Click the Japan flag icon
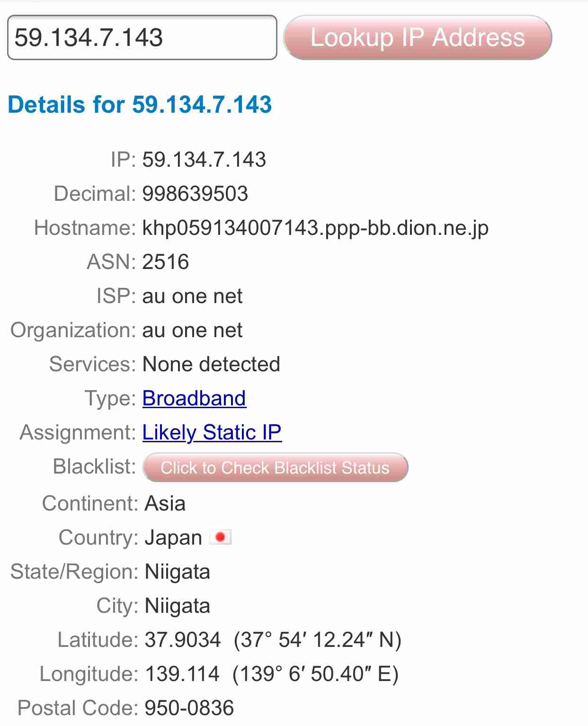Screen dimensions: 588x726 coord(220,537)
